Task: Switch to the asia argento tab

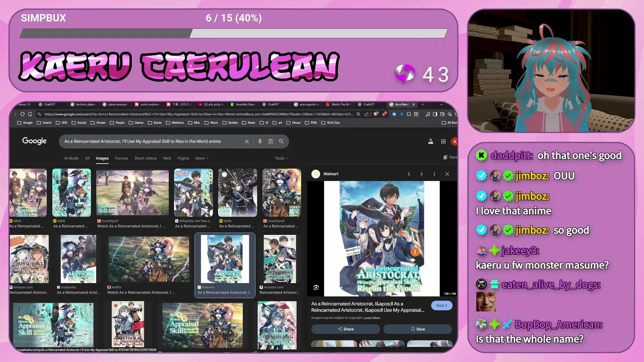Action: [x=306, y=105]
